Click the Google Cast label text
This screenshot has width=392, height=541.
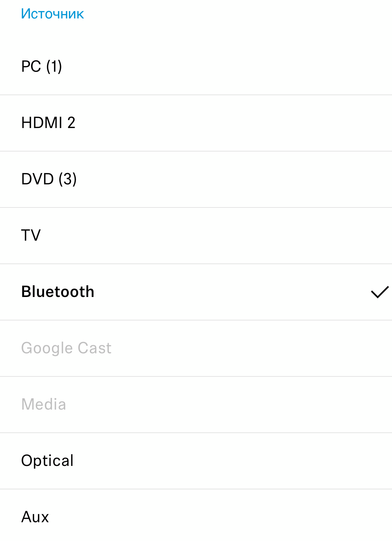66,348
